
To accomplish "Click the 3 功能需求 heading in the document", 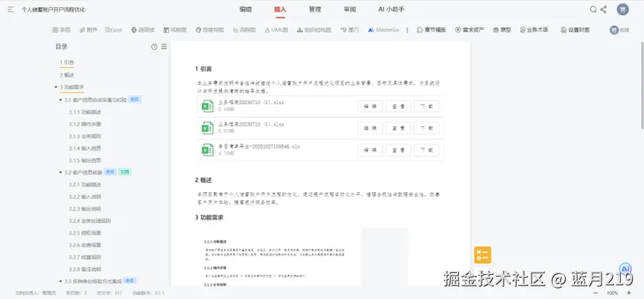I will [x=209, y=217].
